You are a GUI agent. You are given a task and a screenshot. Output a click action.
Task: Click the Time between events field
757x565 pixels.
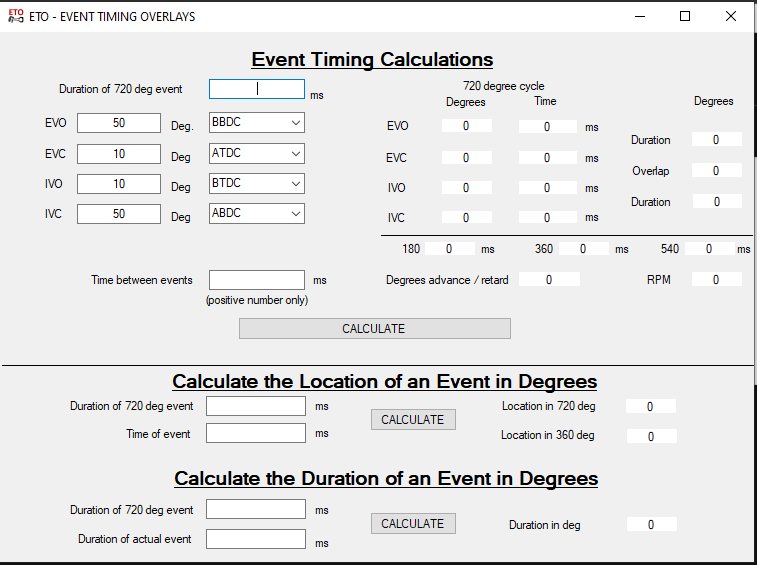256,280
